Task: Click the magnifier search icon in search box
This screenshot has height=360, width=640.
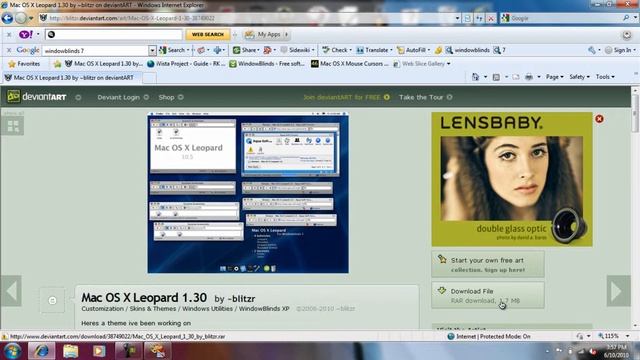Action: pyautogui.click(x=626, y=18)
